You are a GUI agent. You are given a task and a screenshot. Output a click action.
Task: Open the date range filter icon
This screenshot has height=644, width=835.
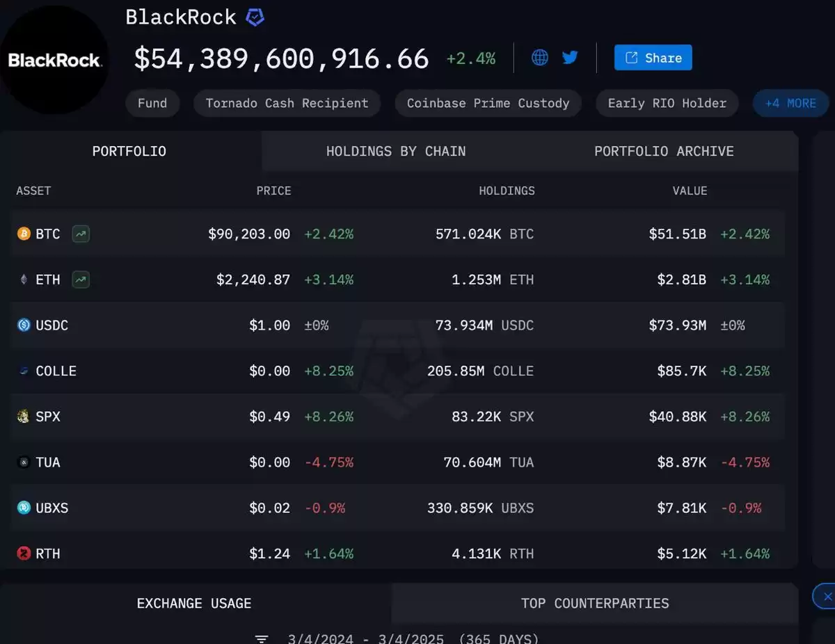262,639
